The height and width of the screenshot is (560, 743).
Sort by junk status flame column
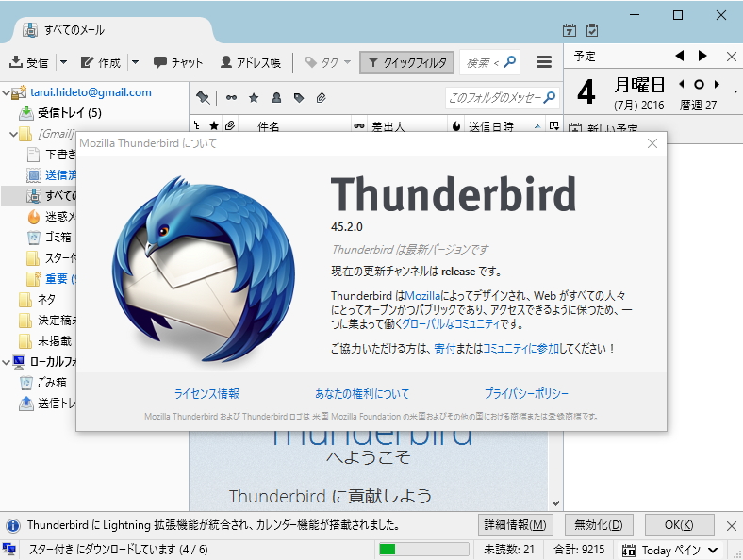pos(456,126)
